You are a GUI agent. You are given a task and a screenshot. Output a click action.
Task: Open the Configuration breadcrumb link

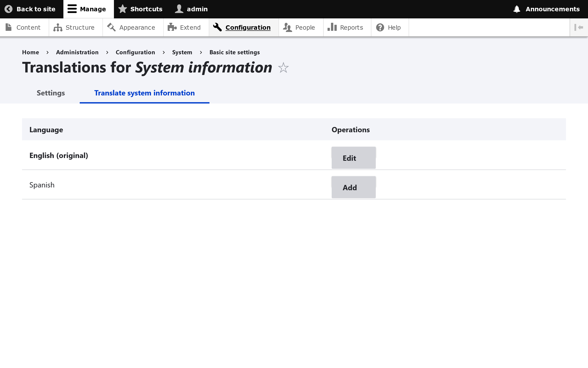pos(135,52)
